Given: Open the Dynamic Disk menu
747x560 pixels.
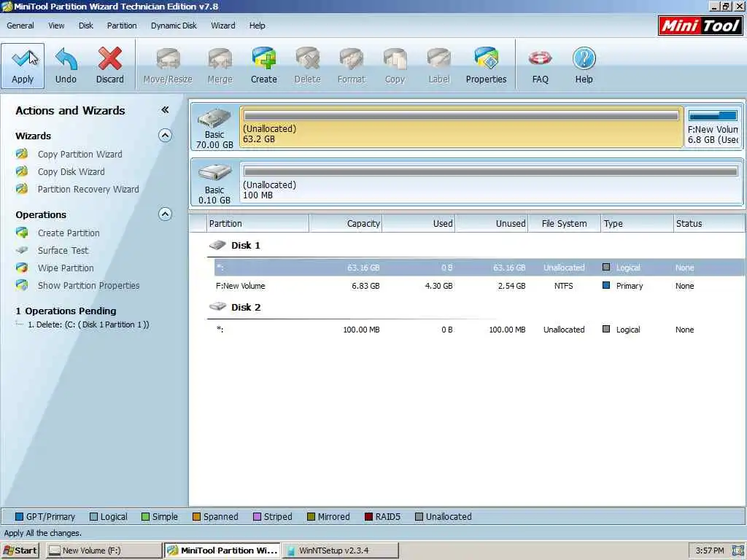Looking at the screenshot, I should 174,26.
